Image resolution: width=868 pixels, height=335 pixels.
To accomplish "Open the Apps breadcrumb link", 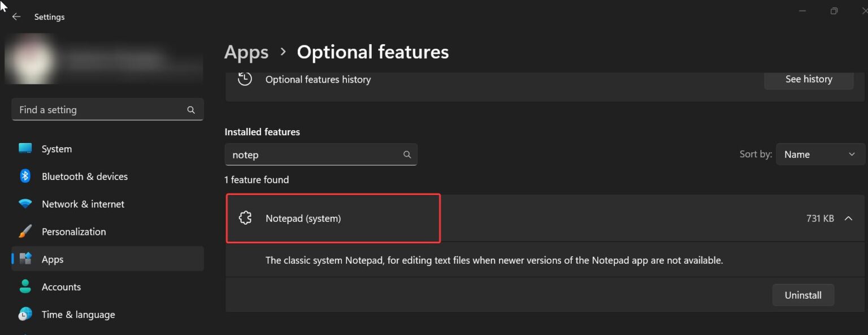I will tap(246, 51).
